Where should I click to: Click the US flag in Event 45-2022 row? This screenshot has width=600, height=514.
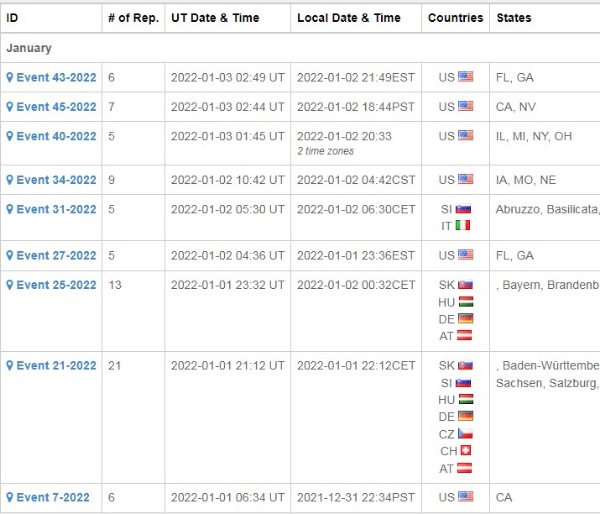[x=465, y=107]
